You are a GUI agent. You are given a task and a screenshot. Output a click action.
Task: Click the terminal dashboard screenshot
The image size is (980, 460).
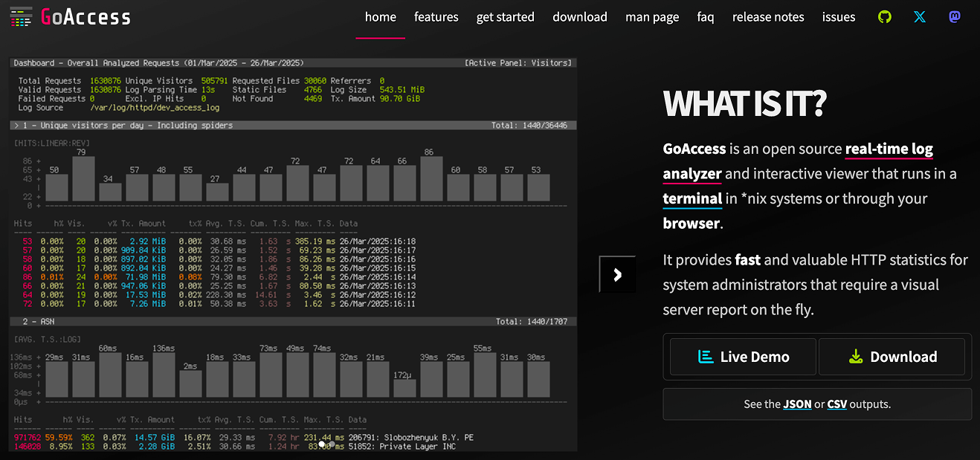[293, 254]
